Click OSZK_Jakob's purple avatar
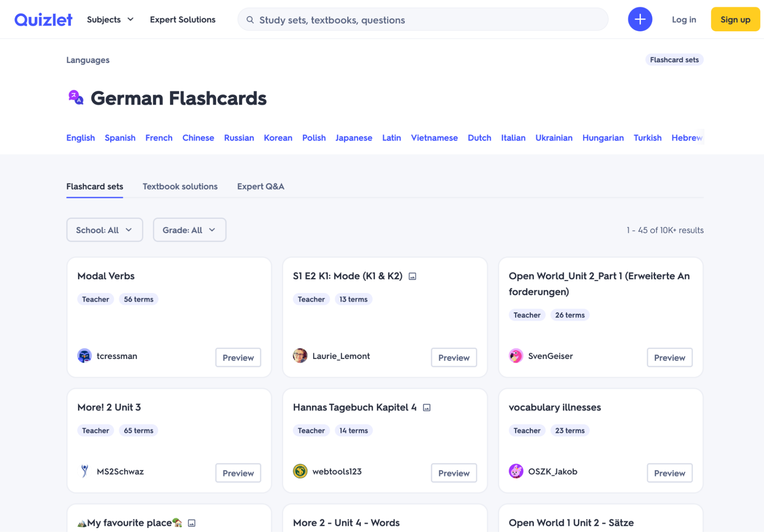764x532 pixels. tap(516, 471)
